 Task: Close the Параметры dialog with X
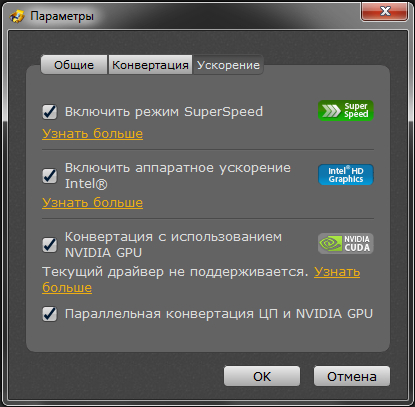point(385,11)
